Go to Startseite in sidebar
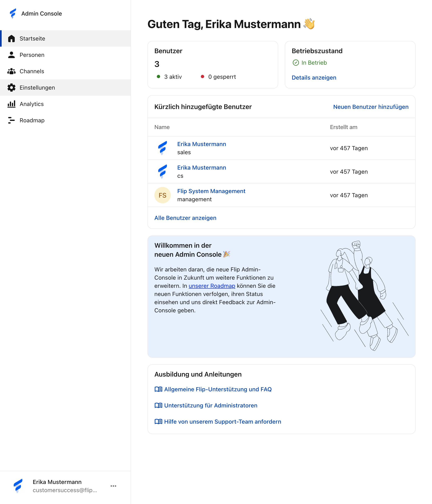The height and width of the screenshot is (504, 432). coord(65,38)
